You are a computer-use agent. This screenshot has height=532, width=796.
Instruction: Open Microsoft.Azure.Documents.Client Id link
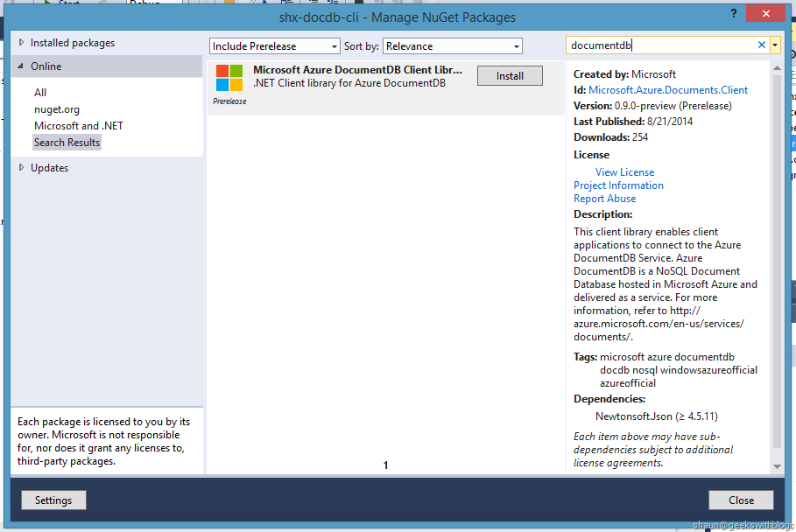pos(668,90)
